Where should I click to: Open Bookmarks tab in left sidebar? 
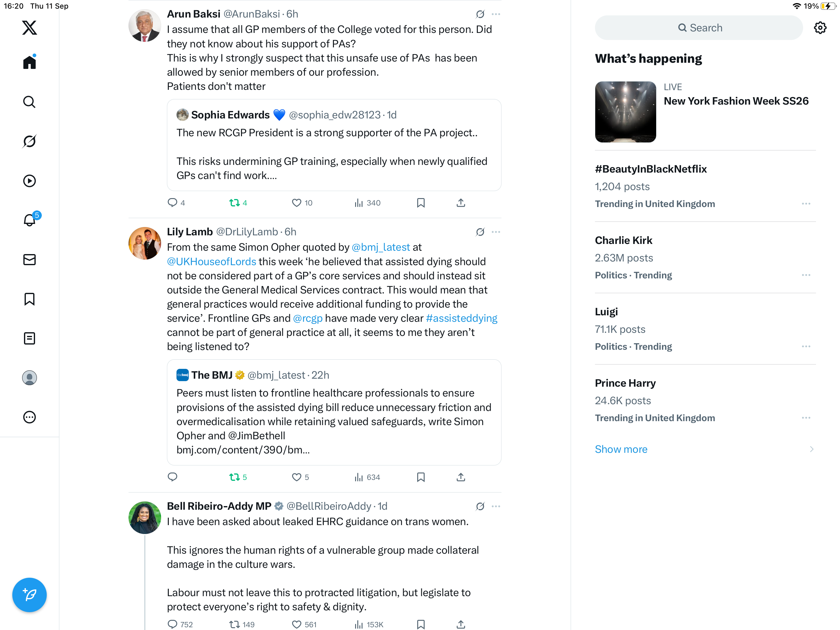click(29, 299)
